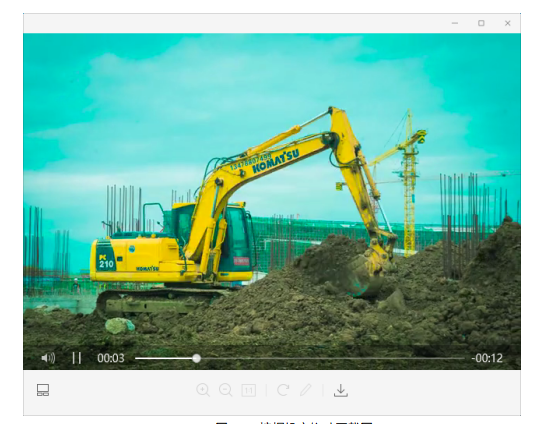
Task: Click the 00:03 elapsed time label
Action: click(110, 358)
